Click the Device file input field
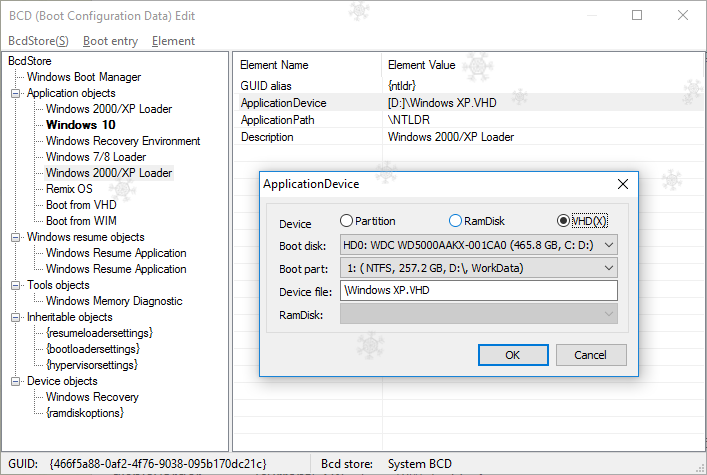707x475 pixels. point(479,291)
